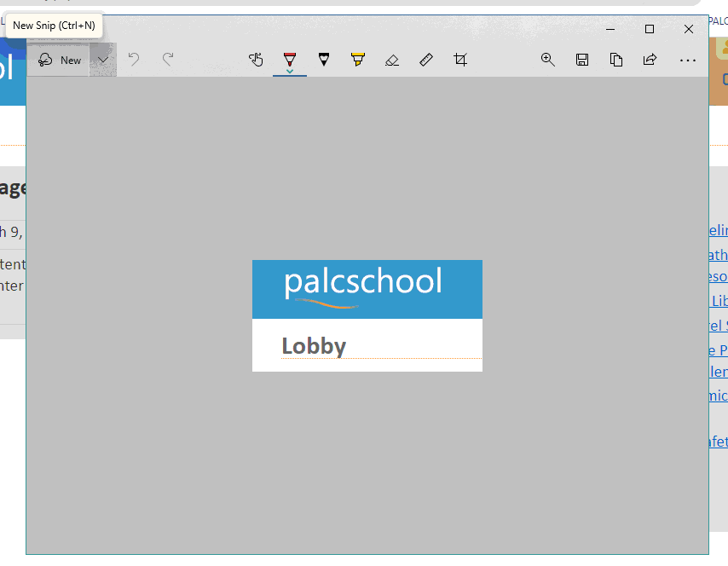Open the Ruler tool

coord(426,60)
